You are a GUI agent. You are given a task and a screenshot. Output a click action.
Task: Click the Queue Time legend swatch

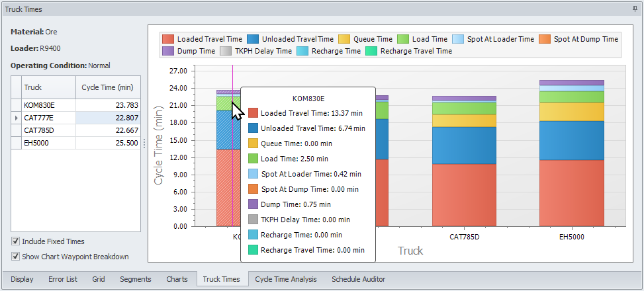tap(344, 39)
